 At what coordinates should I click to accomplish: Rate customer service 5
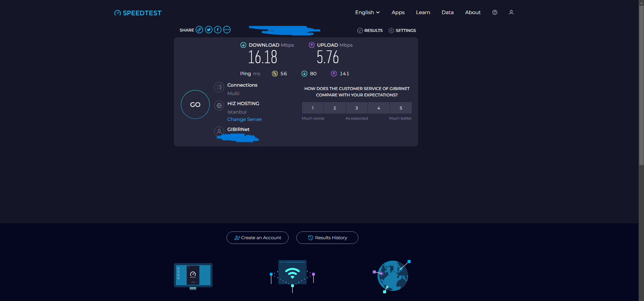pyautogui.click(x=401, y=108)
